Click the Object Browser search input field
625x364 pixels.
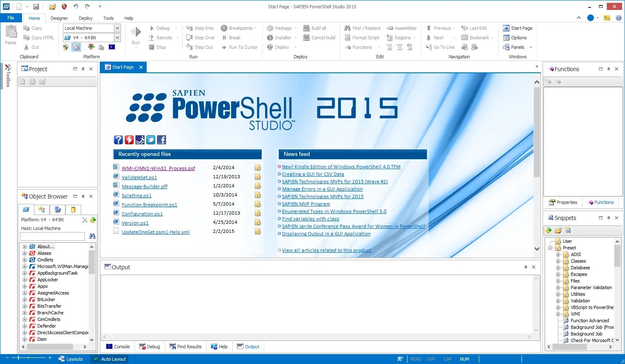point(53,236)
